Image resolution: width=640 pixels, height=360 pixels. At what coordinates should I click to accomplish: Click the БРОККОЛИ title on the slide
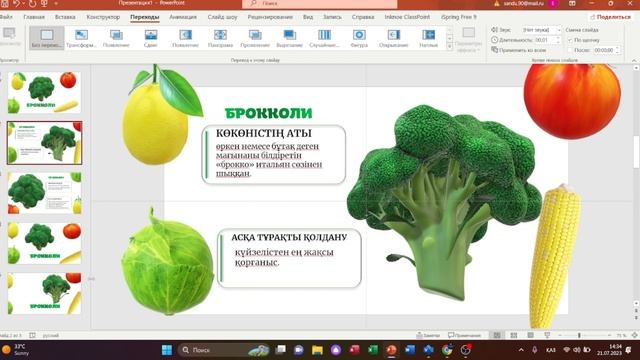pyautogui.click(x=269, y=113)
